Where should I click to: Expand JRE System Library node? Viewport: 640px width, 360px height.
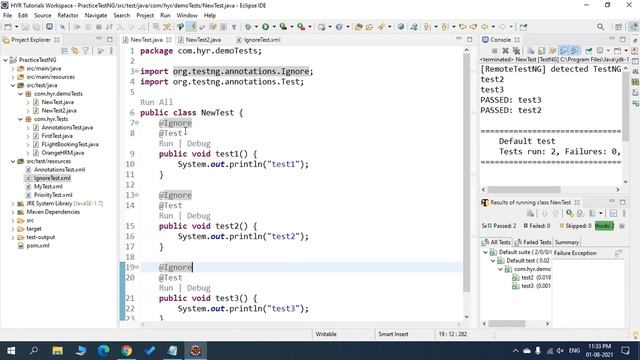13,203
